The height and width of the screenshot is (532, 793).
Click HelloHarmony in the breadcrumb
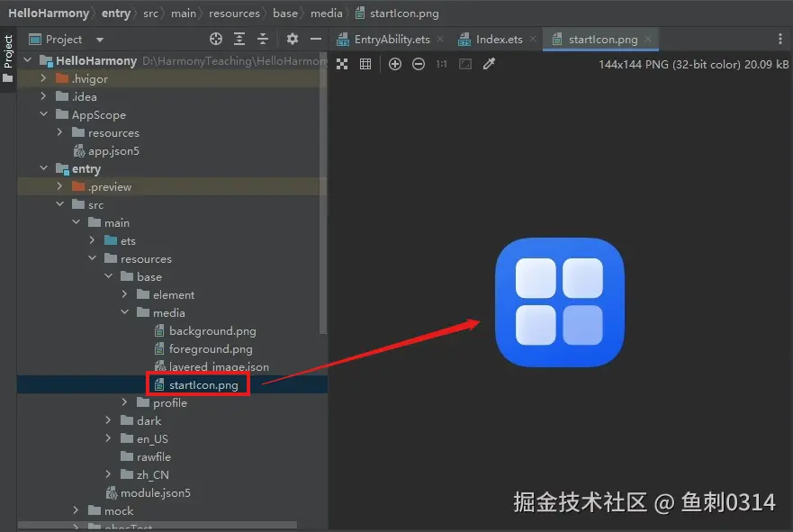(x=49, y=14)
